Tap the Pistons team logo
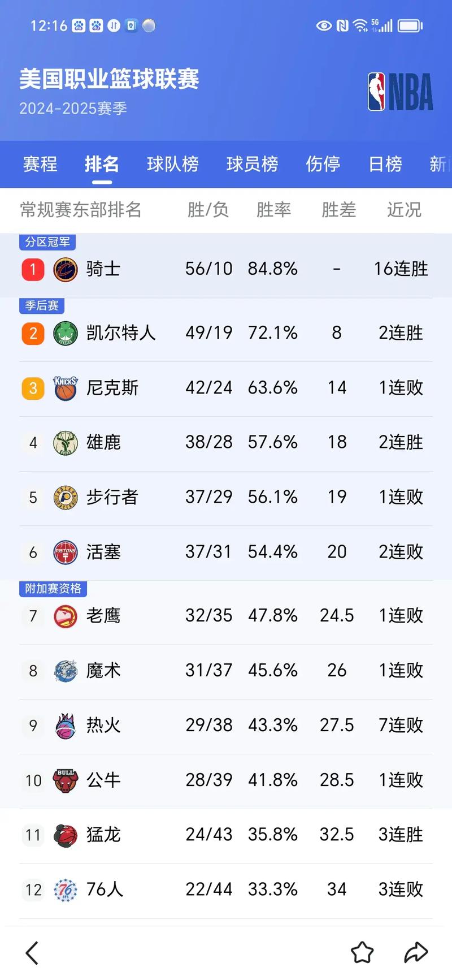Image resolution: width=452 pixels, height=980 pixels. [66, 552]
